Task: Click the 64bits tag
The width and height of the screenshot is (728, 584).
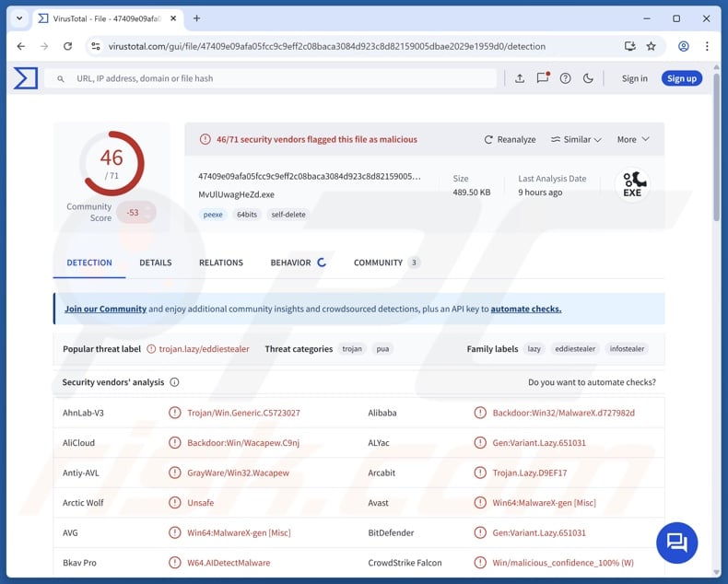Action: 247,215
